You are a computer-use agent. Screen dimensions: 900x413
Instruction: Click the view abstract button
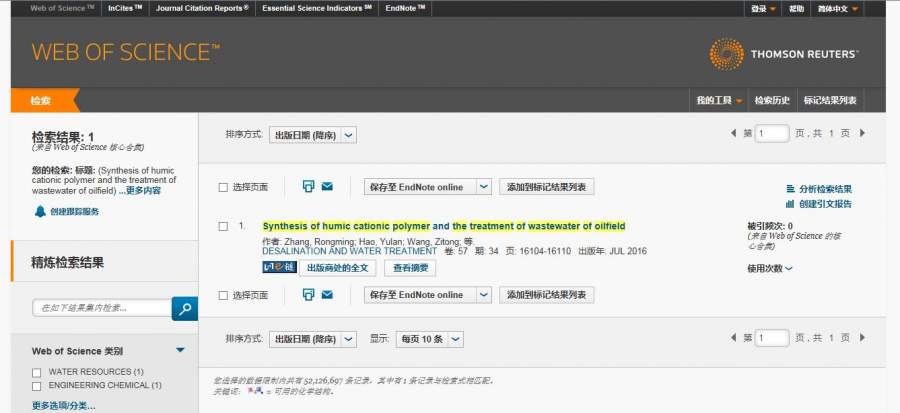click(x=410, y=267)
